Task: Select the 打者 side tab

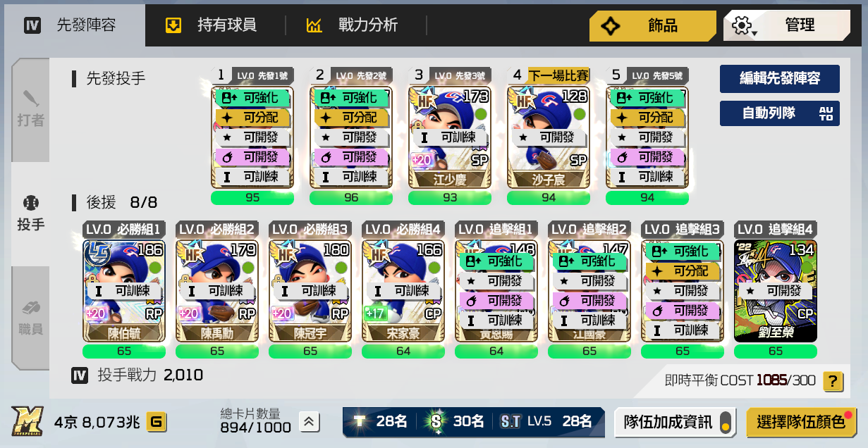Action: tap(30, 110)
